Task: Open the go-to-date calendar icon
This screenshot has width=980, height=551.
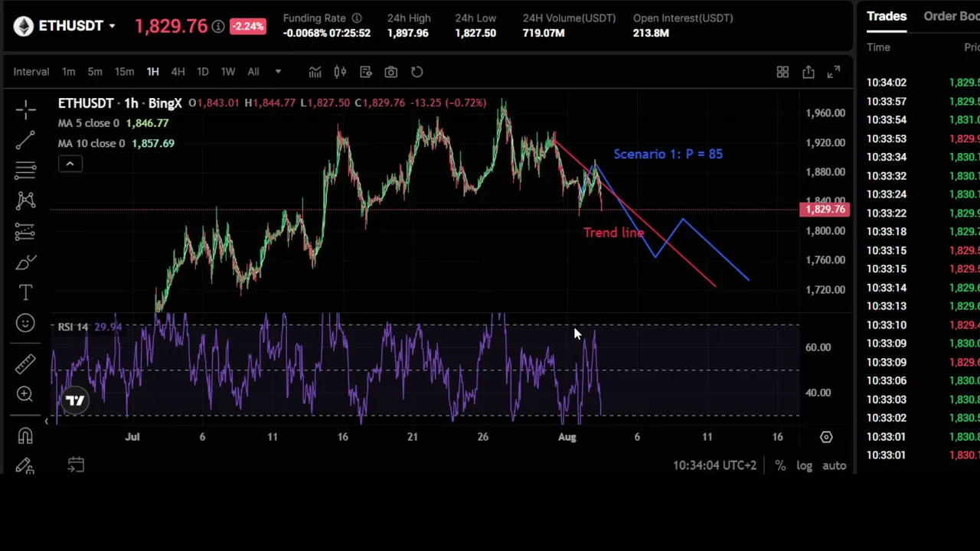Action: tap(76, 465)
